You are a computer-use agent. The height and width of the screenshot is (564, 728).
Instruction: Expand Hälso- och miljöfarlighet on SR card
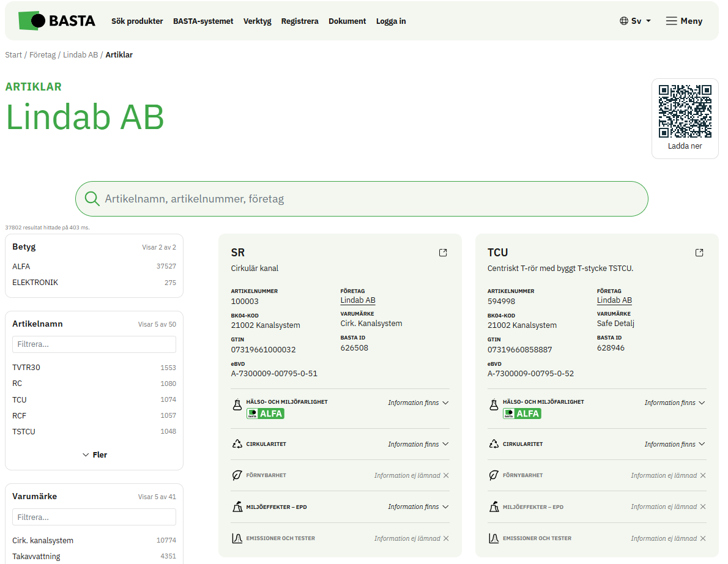pos(418,403)
